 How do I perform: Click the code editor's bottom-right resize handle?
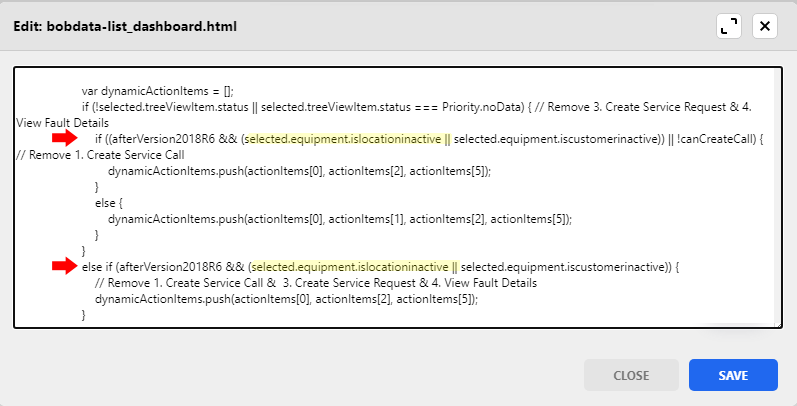coord(777,323)
